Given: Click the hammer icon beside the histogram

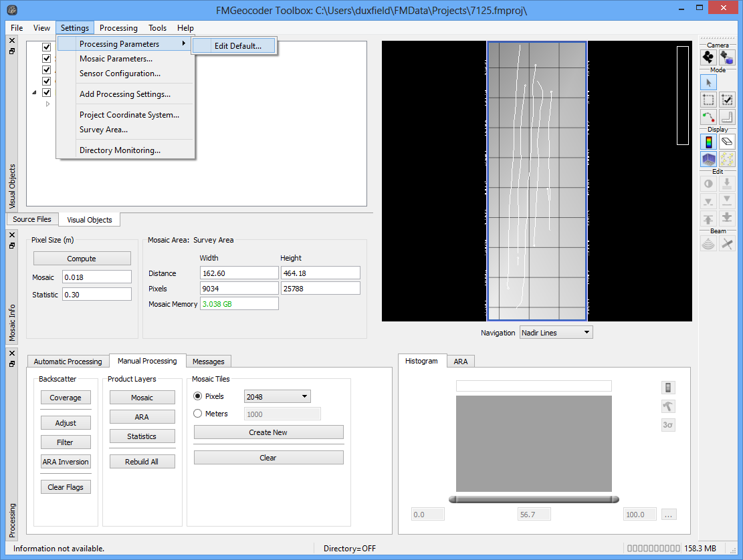Looking at the screenshot, I should 667,406.
